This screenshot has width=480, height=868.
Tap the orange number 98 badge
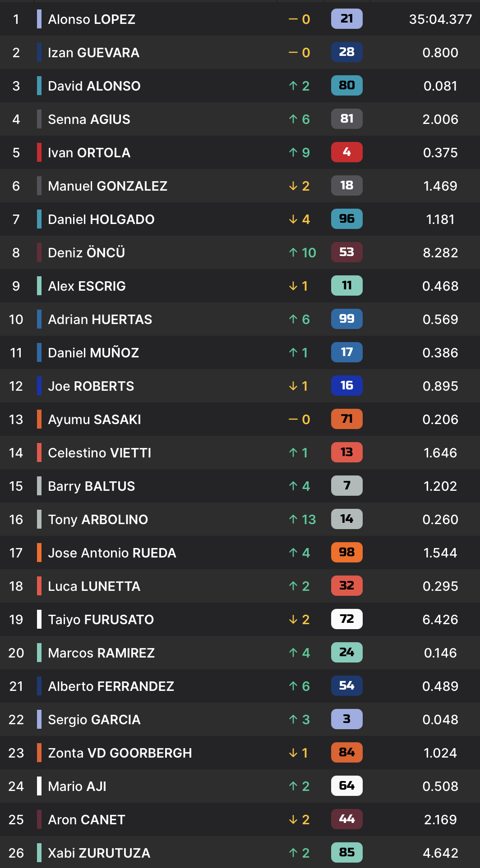tap(346, 553)
